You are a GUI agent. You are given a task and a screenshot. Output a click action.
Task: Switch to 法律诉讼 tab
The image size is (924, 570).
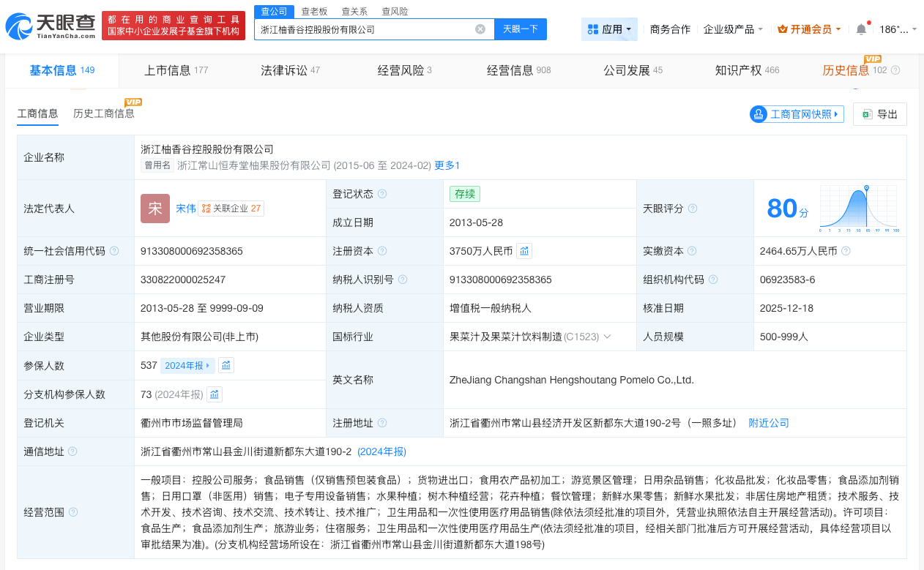(x=290, y=70)
